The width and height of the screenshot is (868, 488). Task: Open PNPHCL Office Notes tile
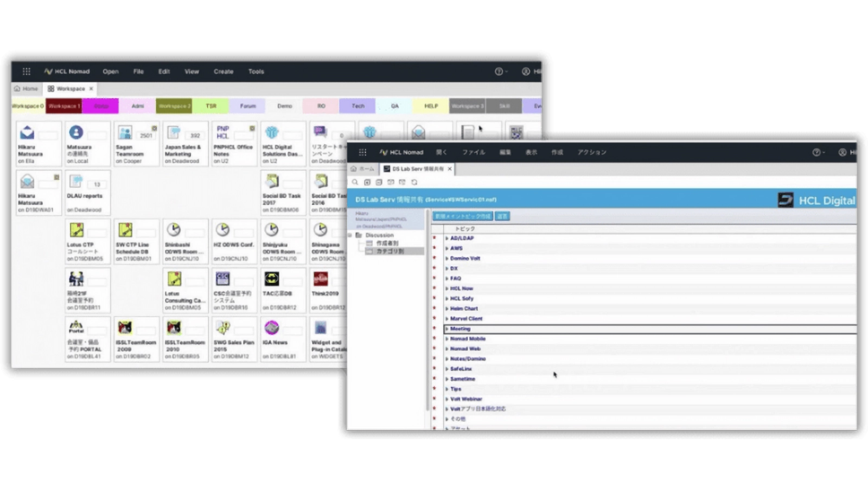click(234, 144)
